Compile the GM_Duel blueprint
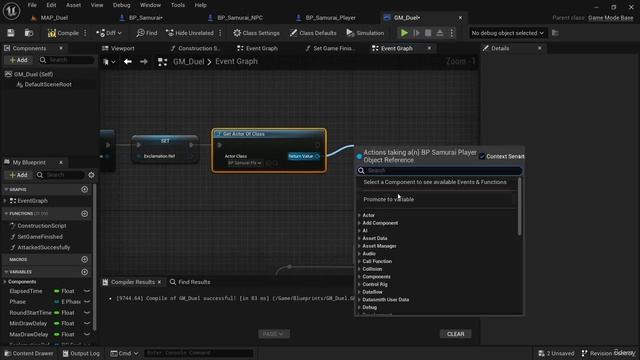The height and width of the screenshot is (360, 640). pyautogui.click(x=63, y=33)
